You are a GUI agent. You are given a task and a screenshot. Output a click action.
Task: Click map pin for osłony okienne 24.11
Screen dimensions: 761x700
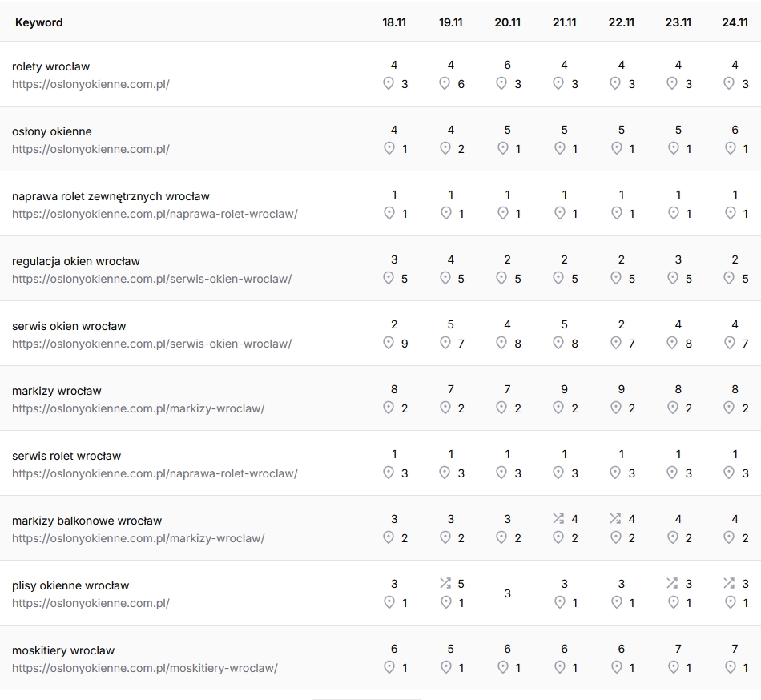pyautogui.click(x=730, y=148)
